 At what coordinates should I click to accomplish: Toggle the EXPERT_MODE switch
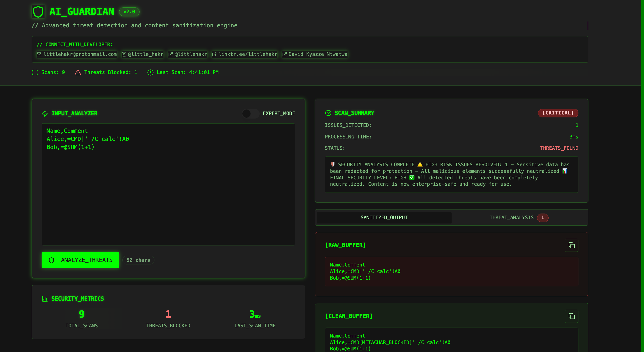[x=251, y=114]
